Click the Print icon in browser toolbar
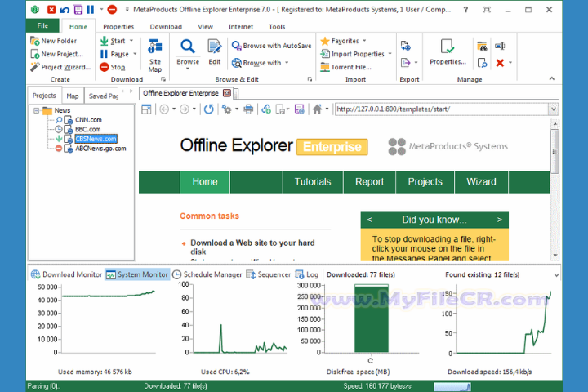 click(248, 109)
